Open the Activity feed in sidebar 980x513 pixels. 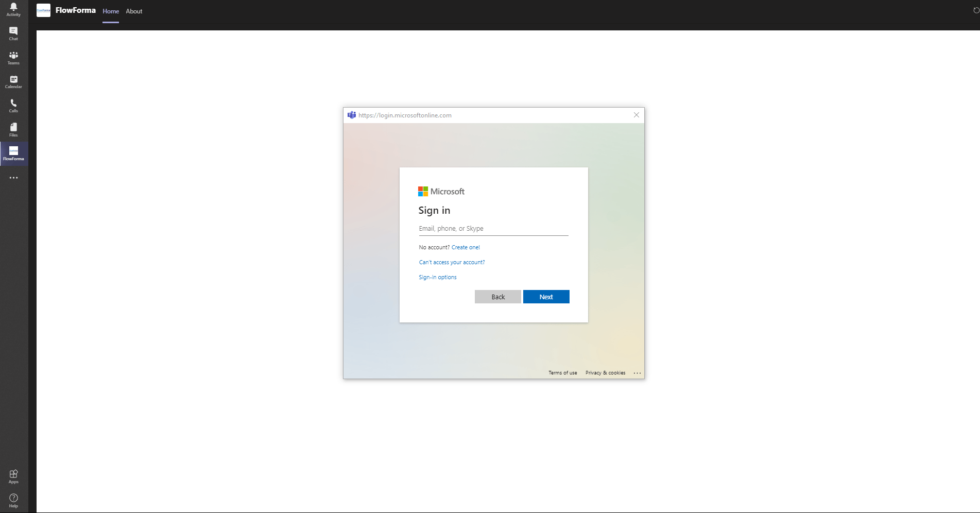pyautogui.click(x=13, y=9)
